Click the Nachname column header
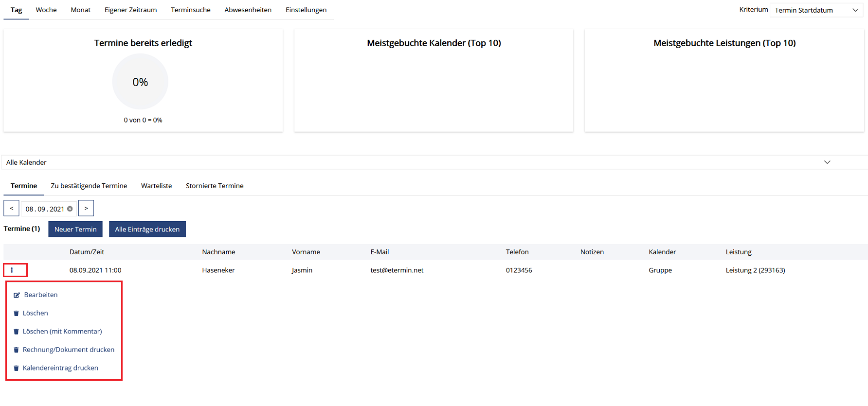 (218, 252)
